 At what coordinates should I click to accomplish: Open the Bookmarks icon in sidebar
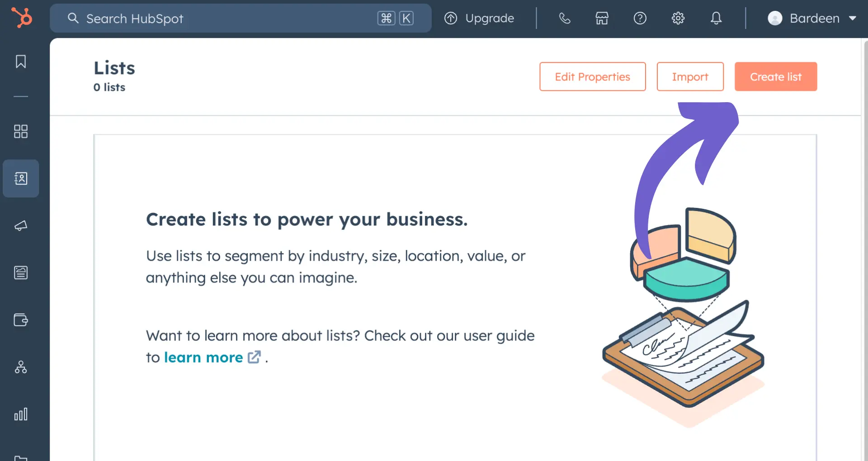21,61
